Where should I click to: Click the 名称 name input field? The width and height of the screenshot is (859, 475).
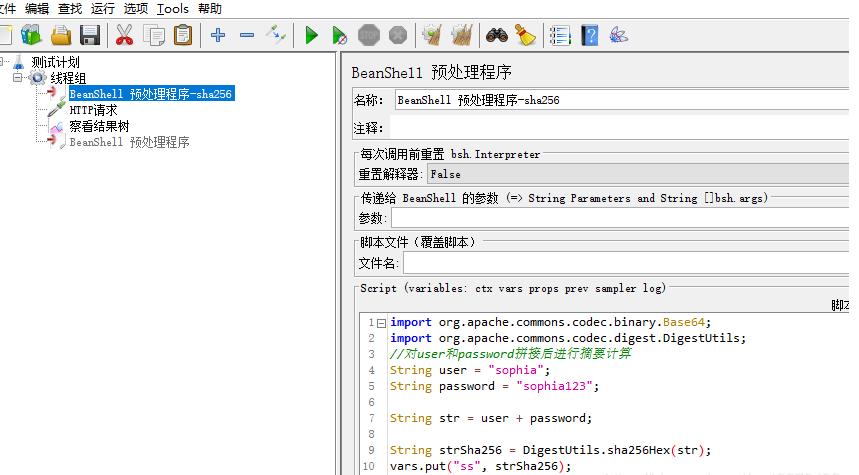point(620,100)
